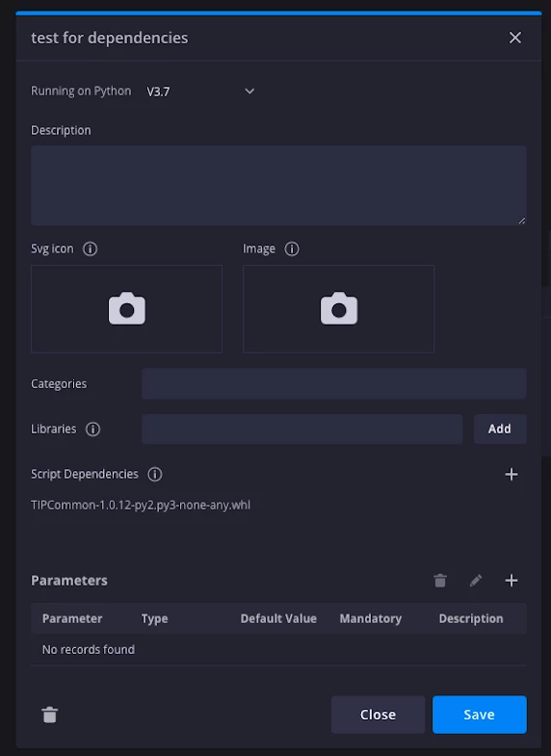Save the script settings
The width and height of the screenshot is (551, 756).
pyautogui.click(x=479, y=715)
